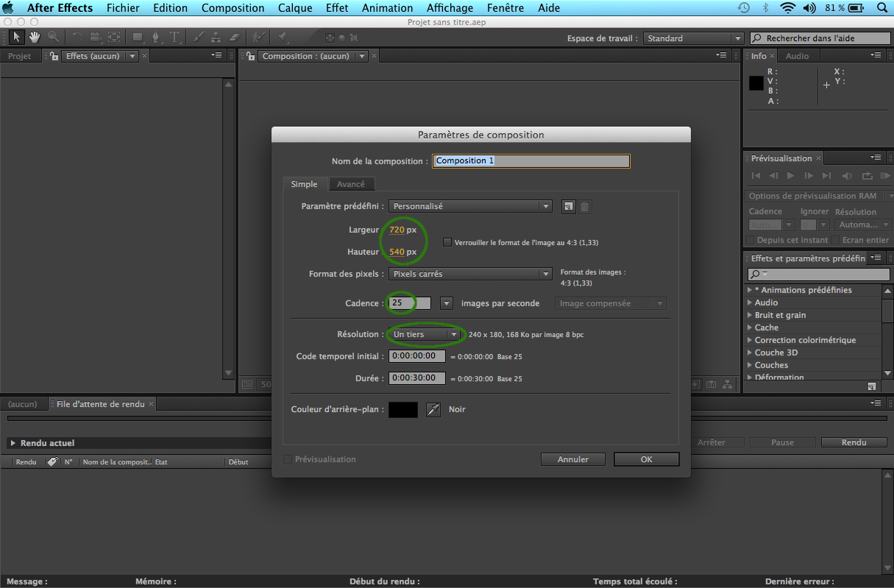Click the Wi-Fi status icon
Screen dimensions: 894x588
click(788, 8)
